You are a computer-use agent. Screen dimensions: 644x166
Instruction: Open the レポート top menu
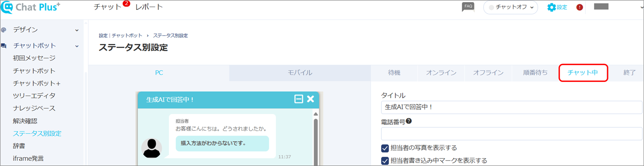(x=149, y=7)
